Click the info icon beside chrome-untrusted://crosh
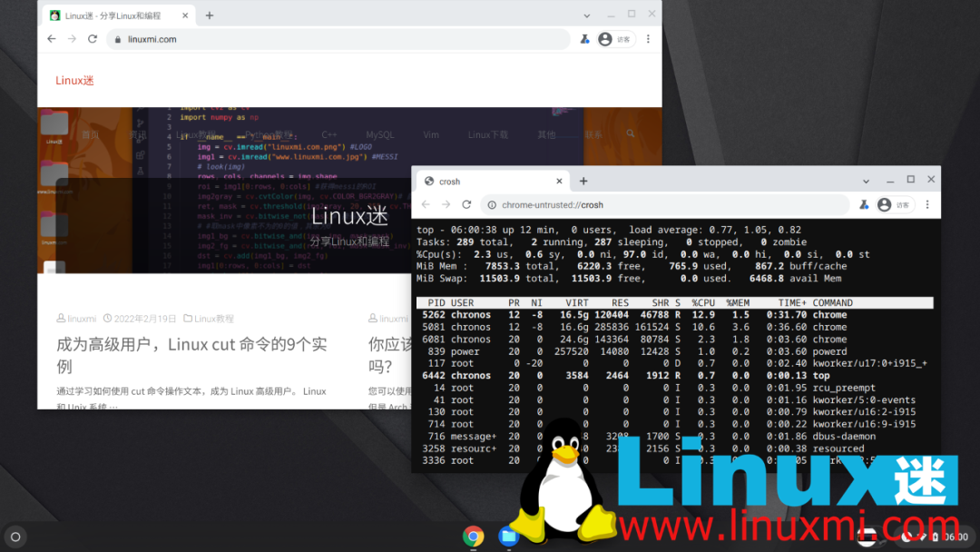This screenshot has height=552, width=980. pos(492,205)
